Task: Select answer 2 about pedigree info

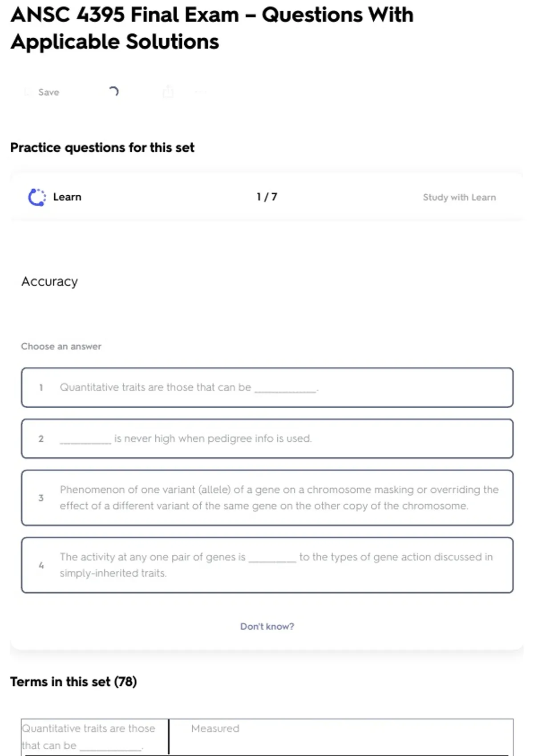Action: (267, 438)
